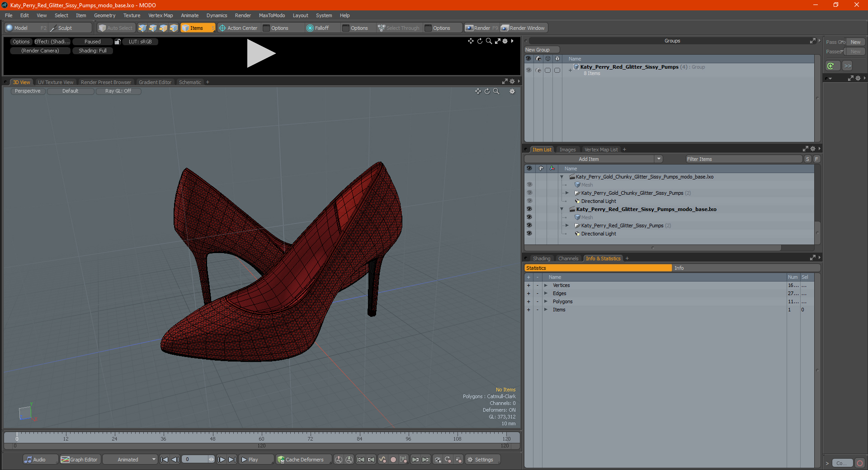Click the record keyframe circle icon
This screenshot has width=868, height=470.
[393, 460]
